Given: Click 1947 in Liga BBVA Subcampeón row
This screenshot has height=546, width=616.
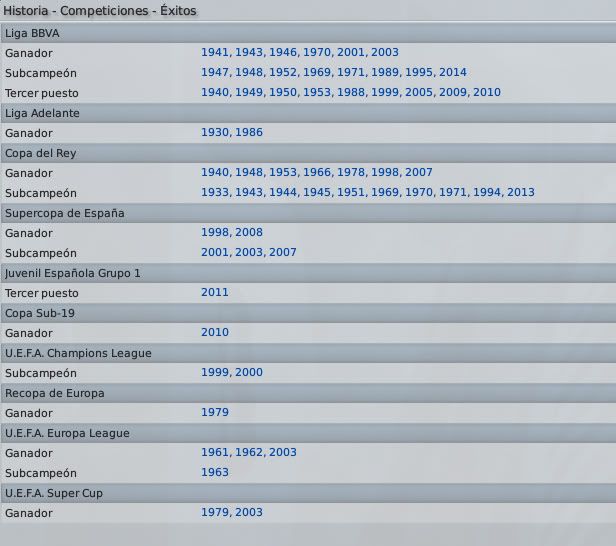Looking at the screenshot, I should coord(215,72).
